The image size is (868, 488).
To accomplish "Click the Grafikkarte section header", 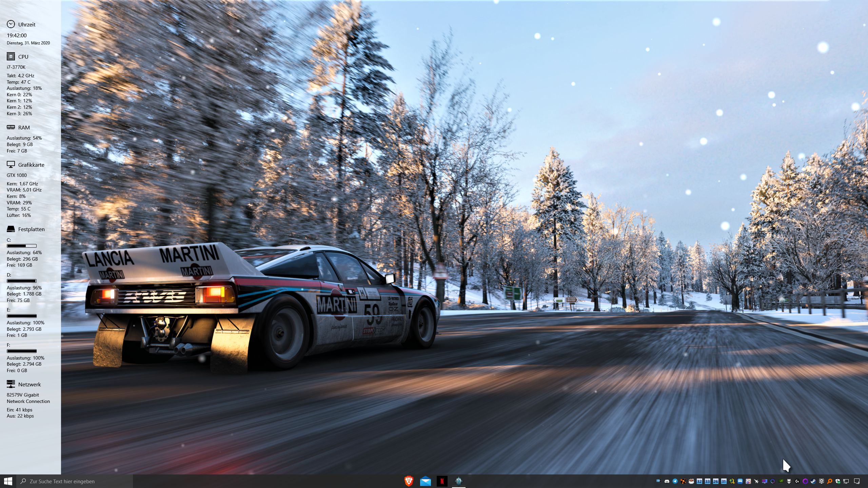I will pyautogui.click(x=25, y=165).
